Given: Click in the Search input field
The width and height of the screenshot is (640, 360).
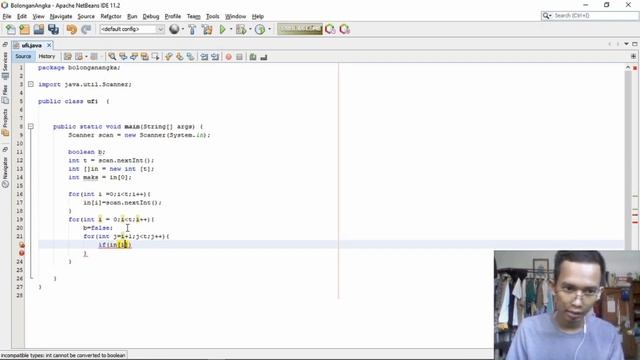Looking at the screenshot, I should click(595, 16).
